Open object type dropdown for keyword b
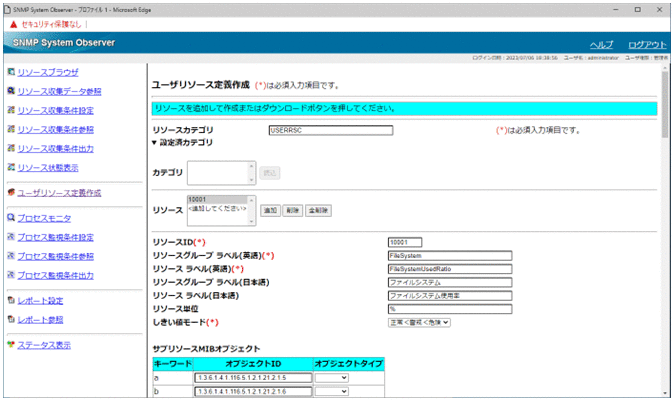Viewport: 672px width, 400px height. click(332, 391)
